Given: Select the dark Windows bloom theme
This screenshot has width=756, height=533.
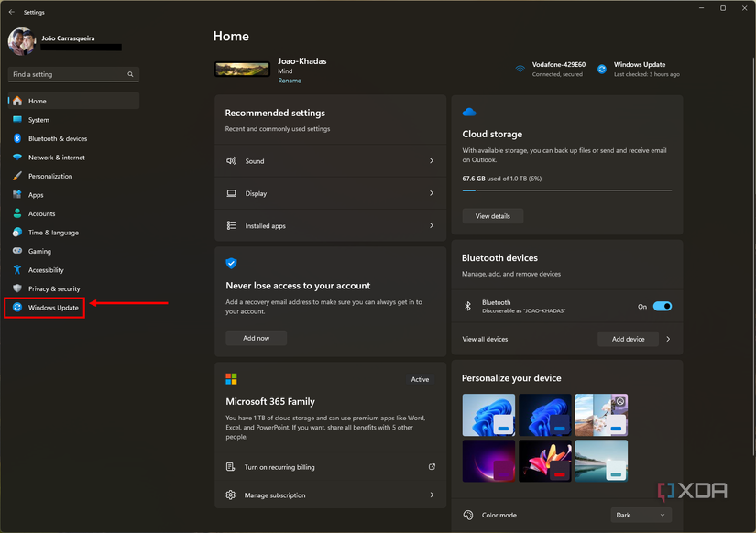Looking at the screenshot, I should point(545,415).
